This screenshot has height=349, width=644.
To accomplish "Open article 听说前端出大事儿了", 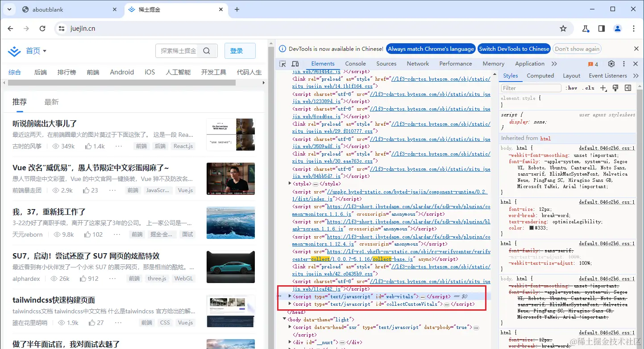I will [x=45, y=123].
